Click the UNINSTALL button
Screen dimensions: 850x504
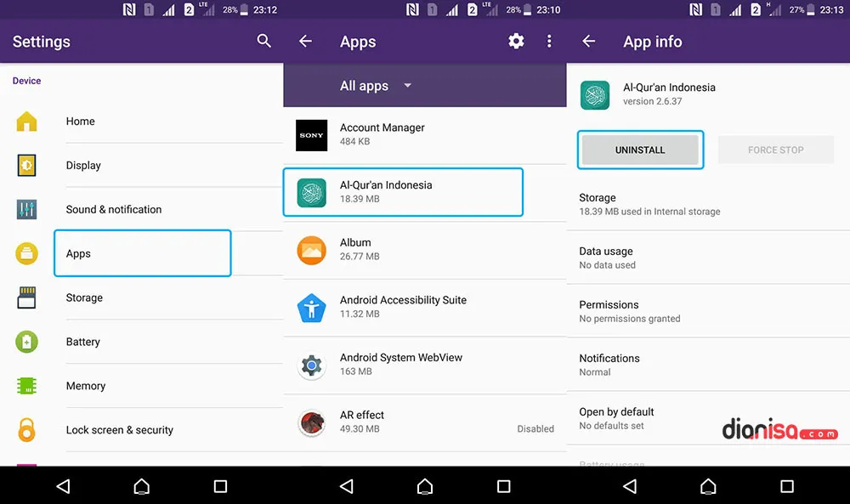tap(640, 150)
